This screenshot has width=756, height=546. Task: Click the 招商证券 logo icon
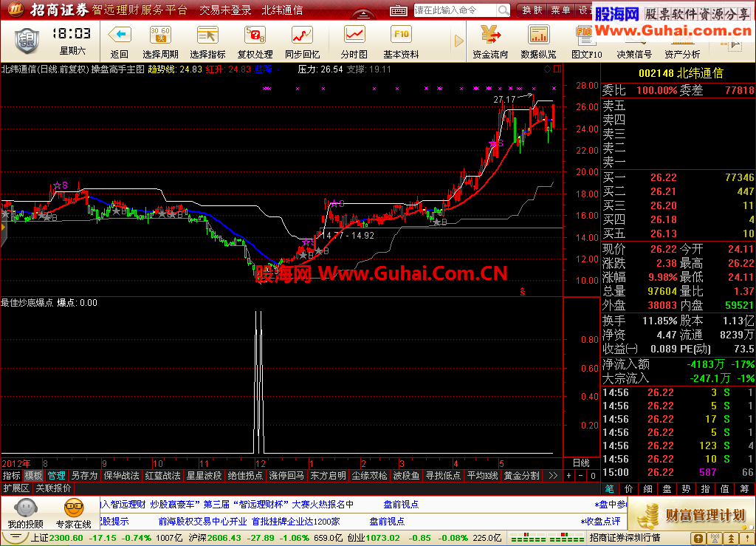click(x=16, y=9)
